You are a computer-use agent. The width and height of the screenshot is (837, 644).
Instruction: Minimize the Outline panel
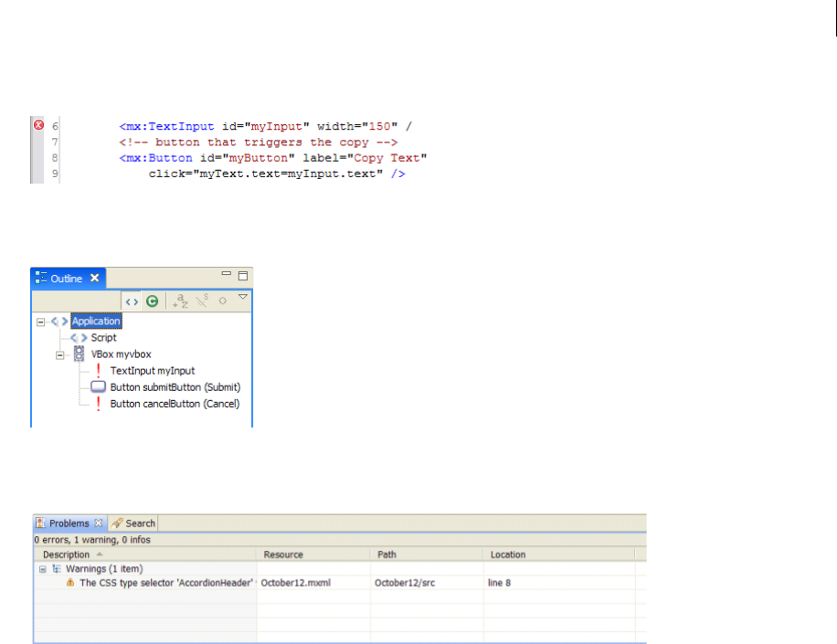tap(227, 274)
